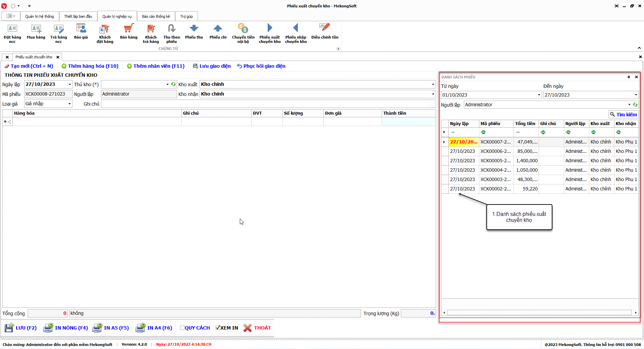The image size is (644, 349).
Task: Enable the QUY CÁCH checkbox
Action: click(x=182, y=328)
